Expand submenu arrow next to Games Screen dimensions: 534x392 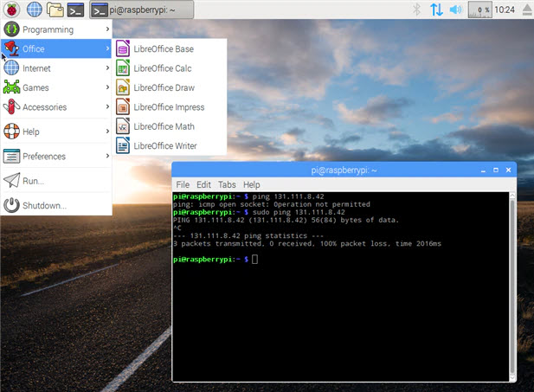click(x=107, y=87)
